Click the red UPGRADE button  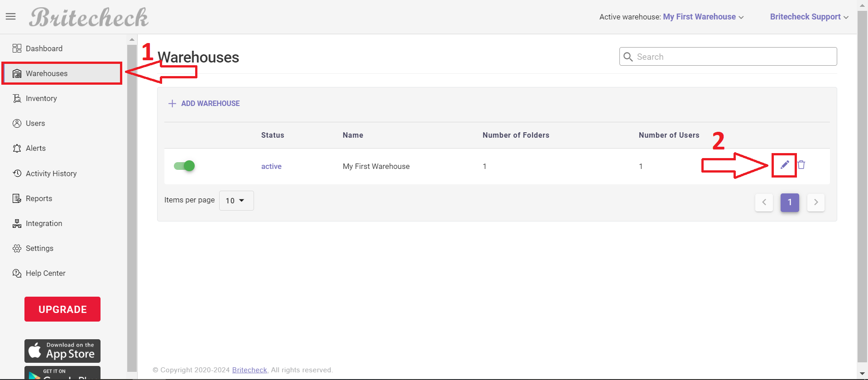click(62, 309)
